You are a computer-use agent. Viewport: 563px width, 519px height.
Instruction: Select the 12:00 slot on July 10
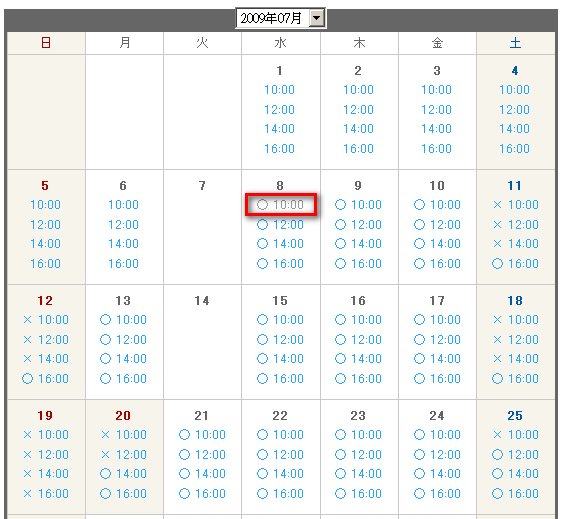click(x=437, y=224)
